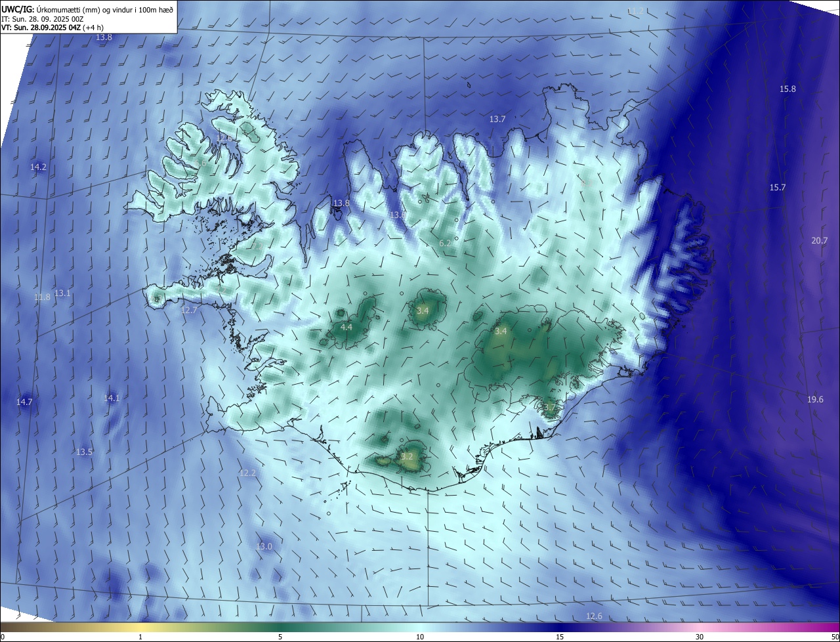Pick the dark navy color above the 15 tick
The width and height of the screenshot is (840, 642).
pyautogui.click(x=560, y=627)
